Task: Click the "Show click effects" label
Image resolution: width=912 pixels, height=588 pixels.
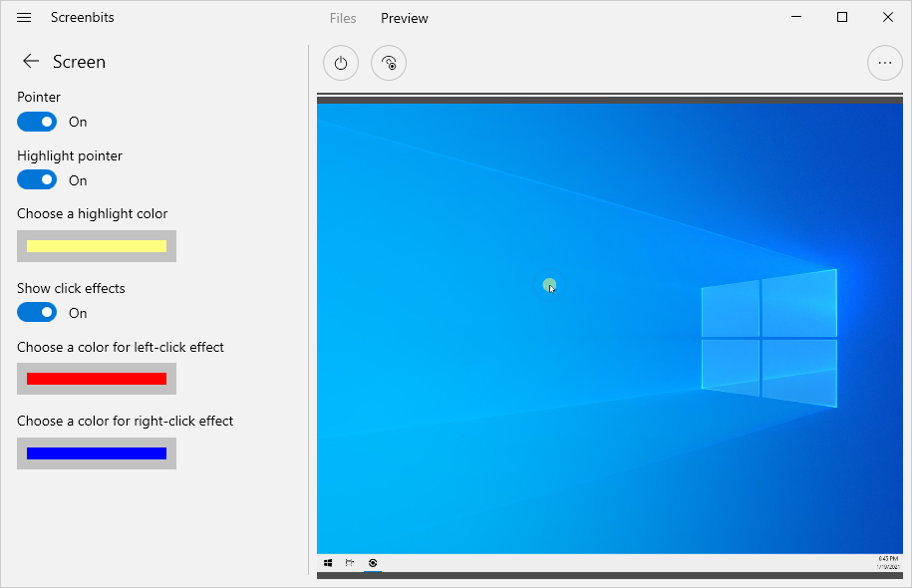Action: 71,288
